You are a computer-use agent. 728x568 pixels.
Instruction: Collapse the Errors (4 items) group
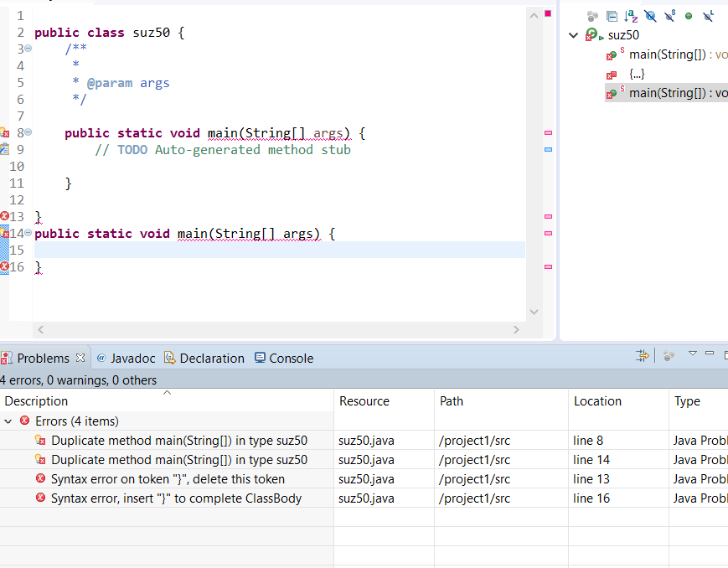coord(9,421)
